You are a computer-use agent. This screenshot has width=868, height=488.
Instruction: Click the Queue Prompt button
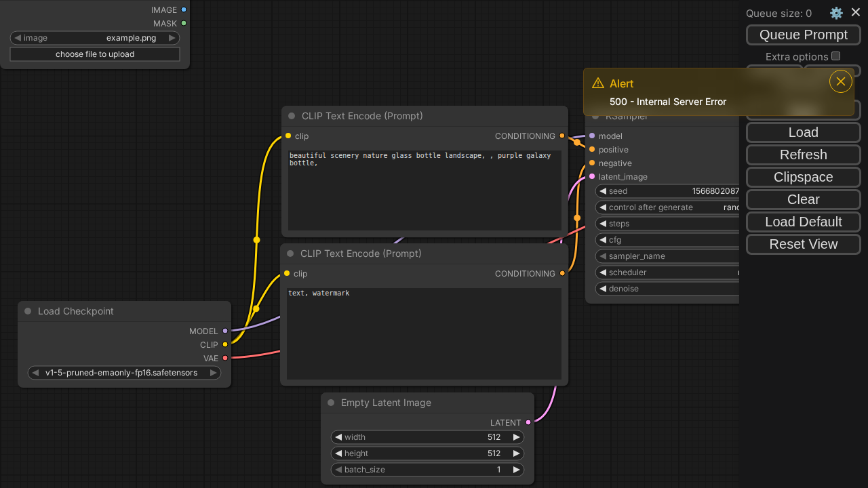coord(803,35)
